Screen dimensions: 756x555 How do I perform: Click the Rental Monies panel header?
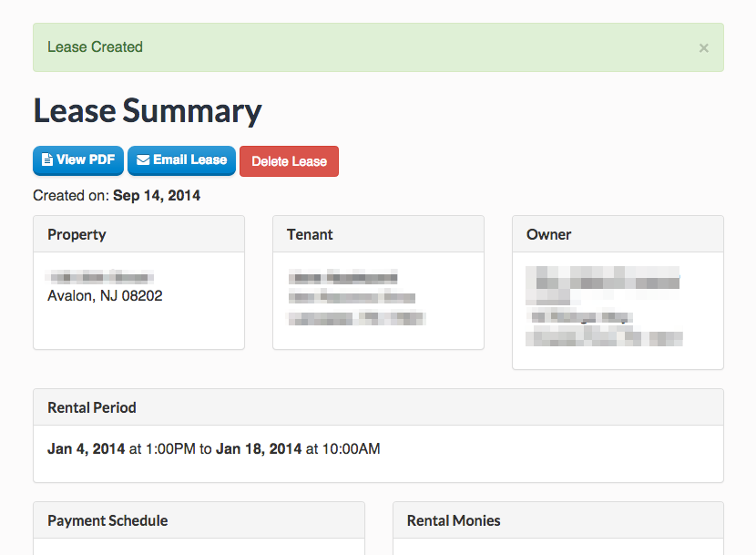557,520
